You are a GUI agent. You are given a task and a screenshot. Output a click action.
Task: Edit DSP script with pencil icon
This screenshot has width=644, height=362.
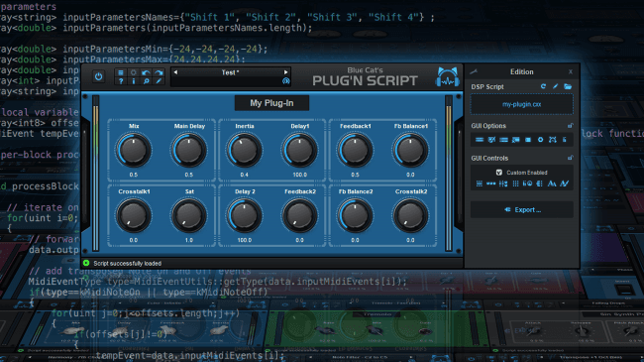555,86
